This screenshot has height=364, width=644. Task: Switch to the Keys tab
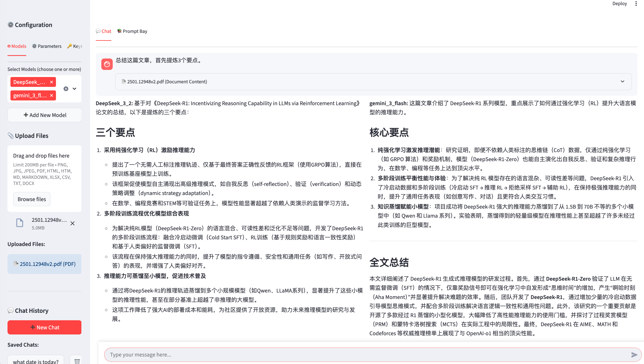75,46
